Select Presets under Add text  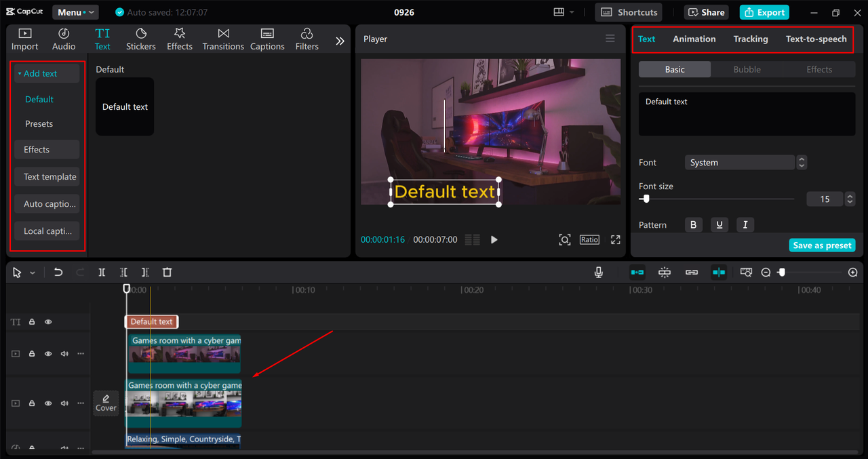click(39, 124)
